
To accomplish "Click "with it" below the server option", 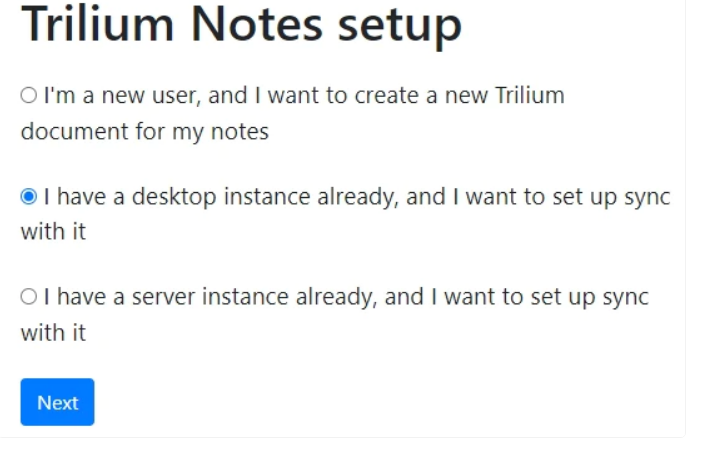I will (53, 332).
